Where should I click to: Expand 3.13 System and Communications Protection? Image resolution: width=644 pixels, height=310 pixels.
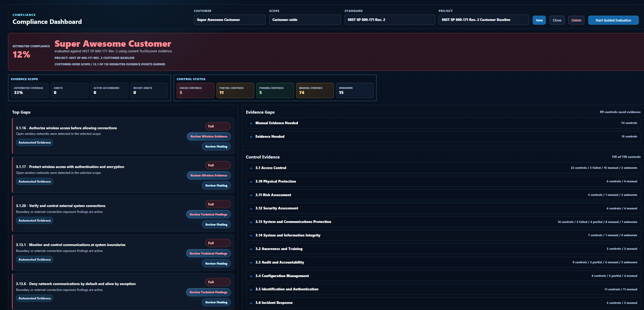pyautogui.click(x=443, y=222)
